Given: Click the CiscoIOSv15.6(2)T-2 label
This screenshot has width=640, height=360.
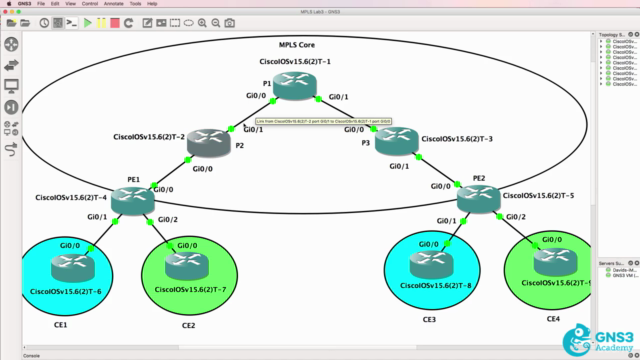Looking at the screenshot, I should click(149, 137).
